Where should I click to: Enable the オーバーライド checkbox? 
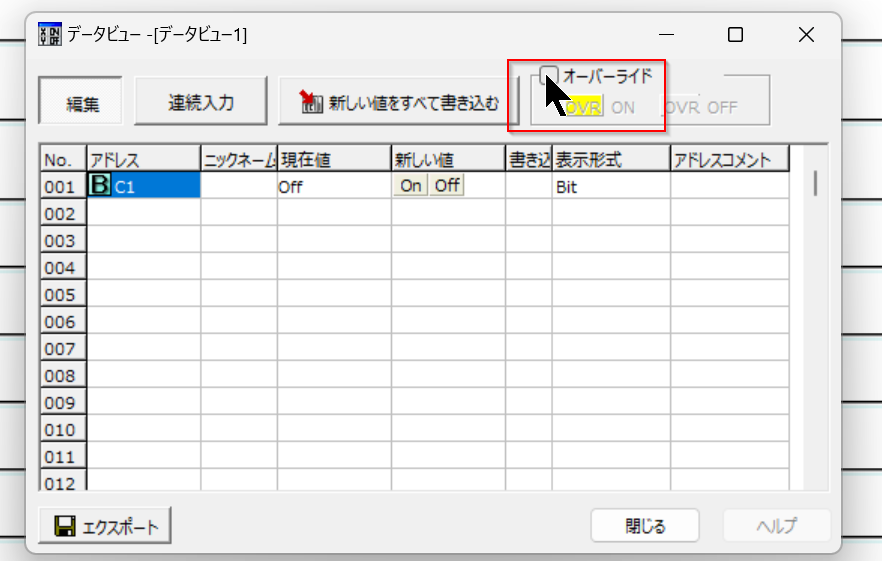click(548, 75)
